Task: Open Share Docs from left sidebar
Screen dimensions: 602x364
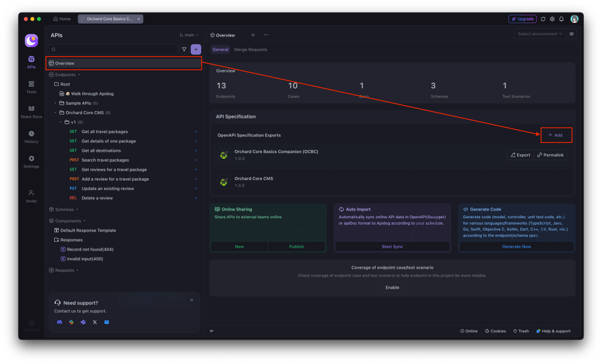Action: 31,111
